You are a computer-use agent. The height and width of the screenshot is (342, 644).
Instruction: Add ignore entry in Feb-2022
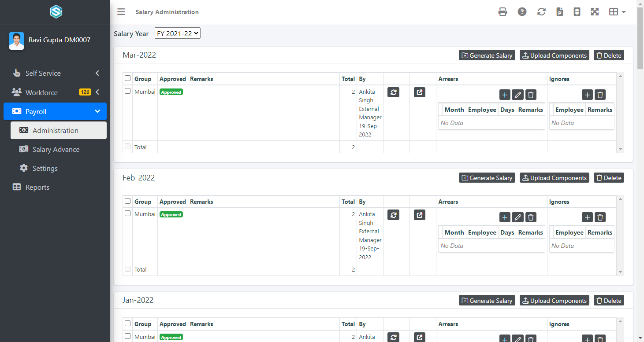point(587,217)
